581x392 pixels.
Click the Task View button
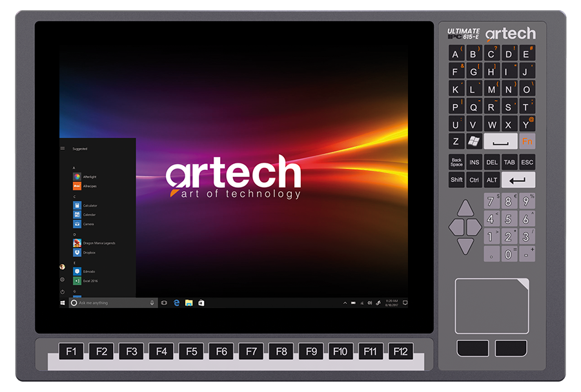[x=164, y=302]
